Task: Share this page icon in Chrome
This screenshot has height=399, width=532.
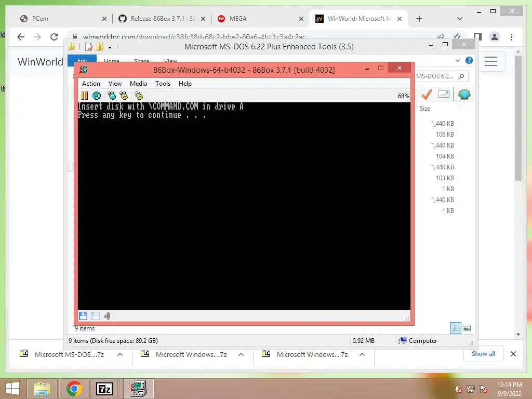Action: click(x=441, y=37)
